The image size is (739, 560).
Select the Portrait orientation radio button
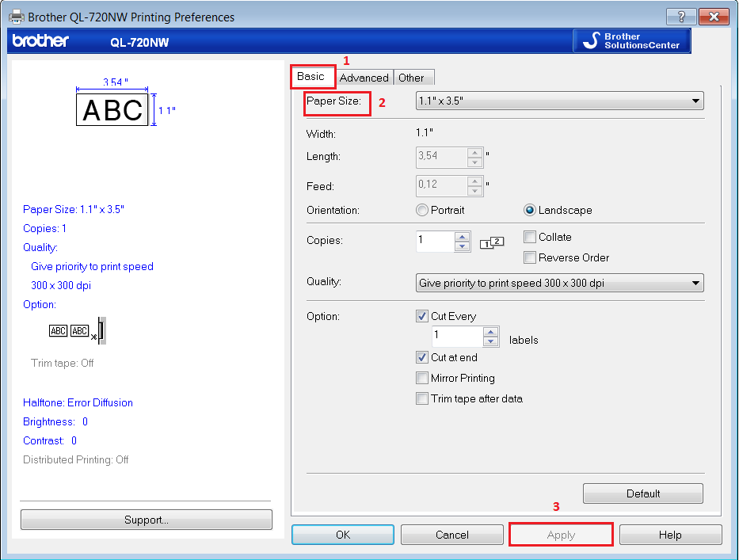[x=422, y=210]
